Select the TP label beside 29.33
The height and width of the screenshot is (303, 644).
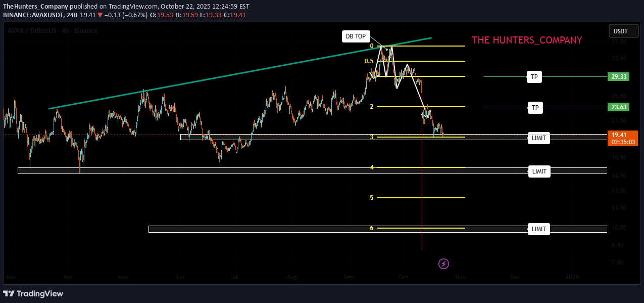[534, 77]
